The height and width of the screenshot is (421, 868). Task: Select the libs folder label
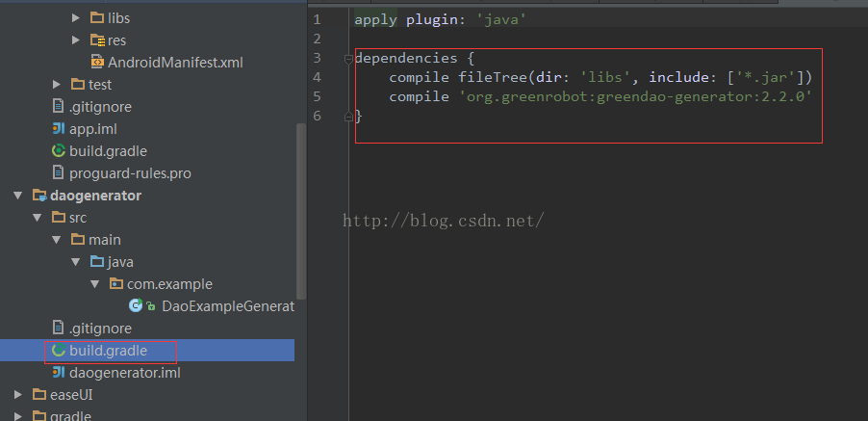[119, 18]
